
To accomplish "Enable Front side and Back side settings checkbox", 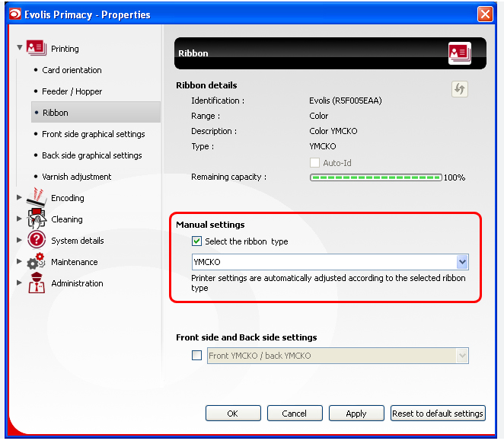I will [x=196, y=355].
